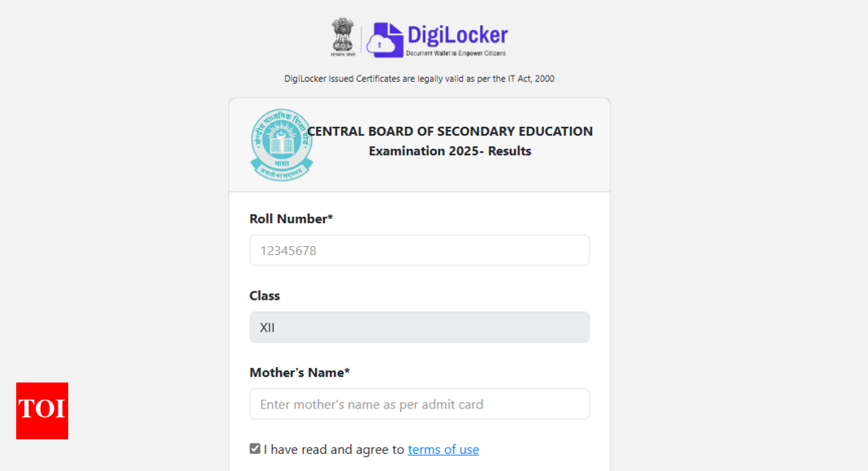The width and height of the screenshot is (868, 471).
Task: Click the 'Examination 2025- Results' subheading
Action: click(x=450, y=151)
